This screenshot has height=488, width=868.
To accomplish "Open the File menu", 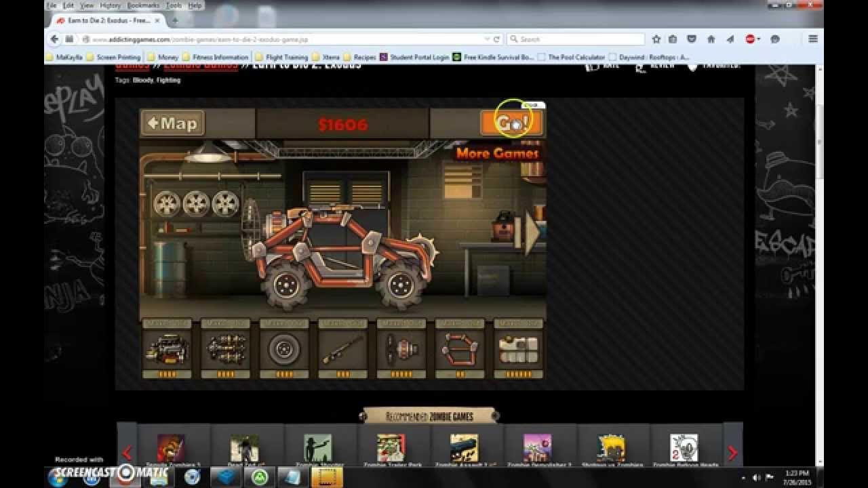I will (x=52, y=5).
